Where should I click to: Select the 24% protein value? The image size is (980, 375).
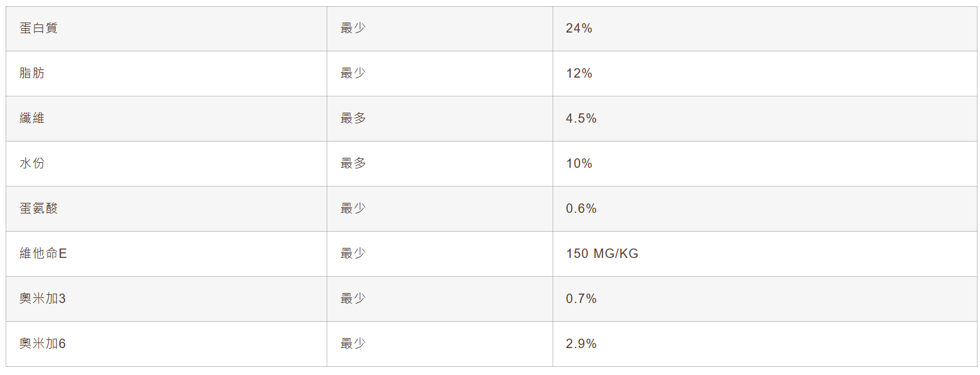(579, 28)
